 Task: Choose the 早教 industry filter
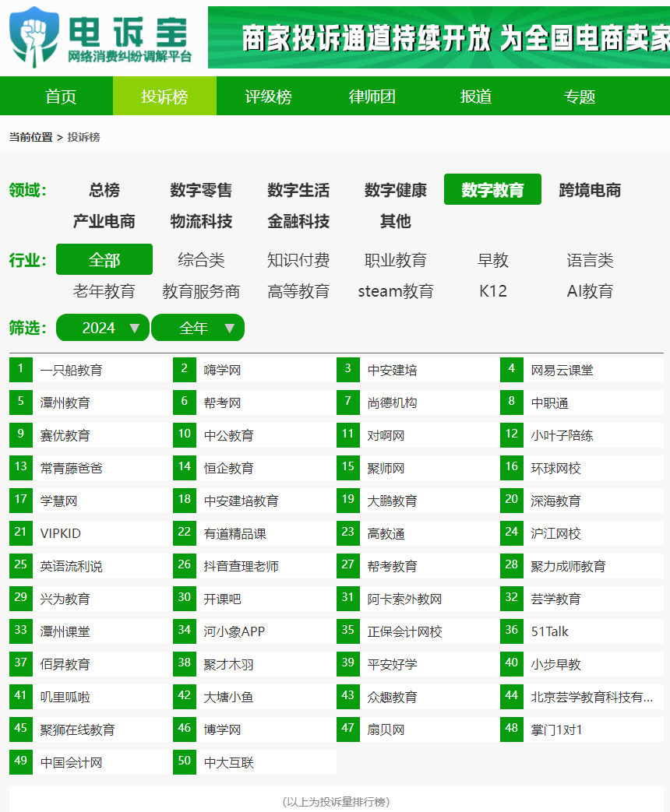click(x=493, y=260)
